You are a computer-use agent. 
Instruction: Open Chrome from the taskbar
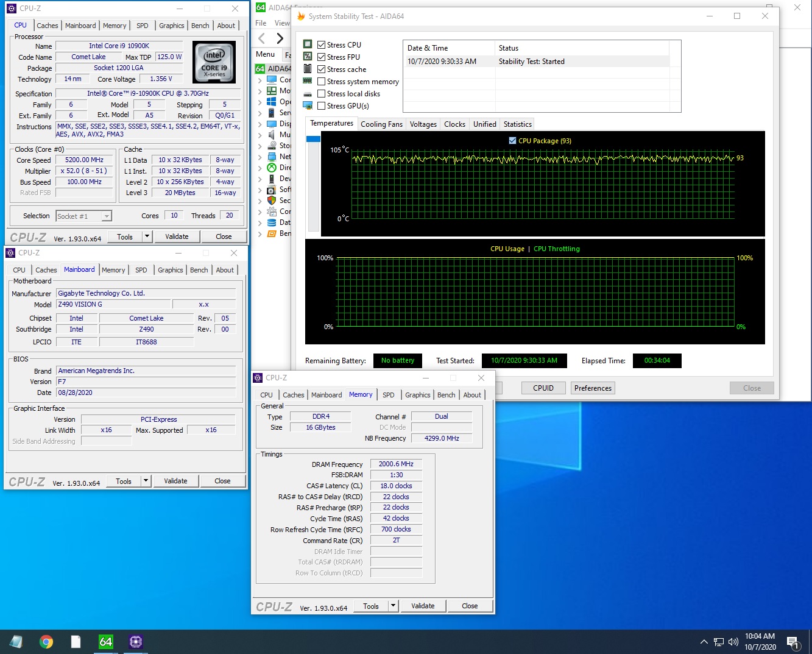pyautogui.click(x=46, y=642)
